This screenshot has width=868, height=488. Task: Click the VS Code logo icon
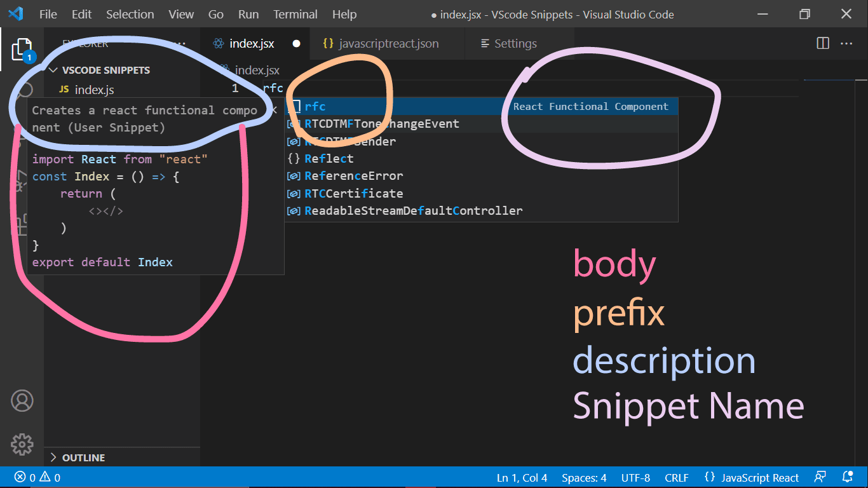coord(15,13)
